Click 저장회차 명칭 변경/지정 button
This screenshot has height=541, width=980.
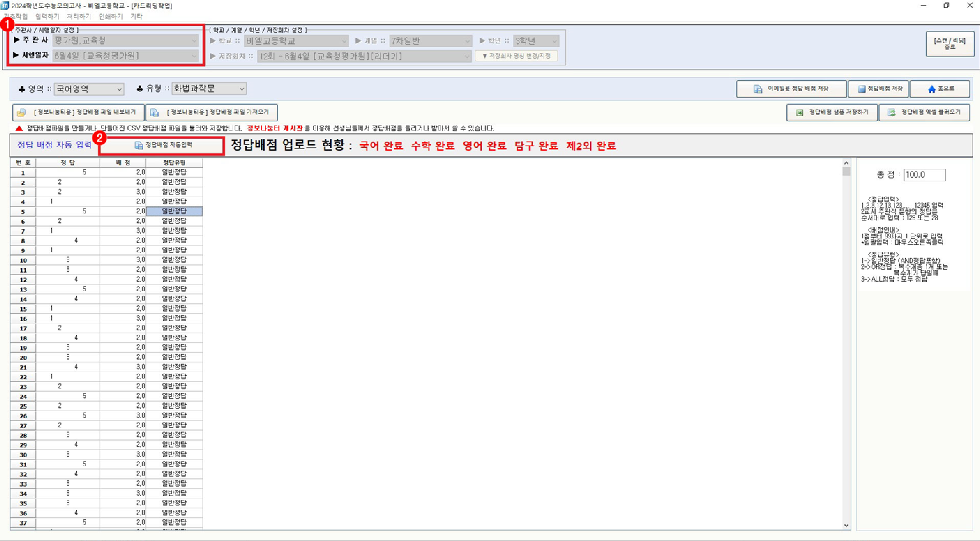pos(516,56)
